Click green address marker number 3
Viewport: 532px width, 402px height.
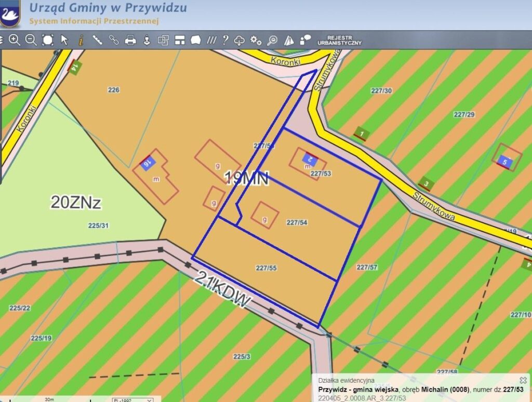point(426,184)
